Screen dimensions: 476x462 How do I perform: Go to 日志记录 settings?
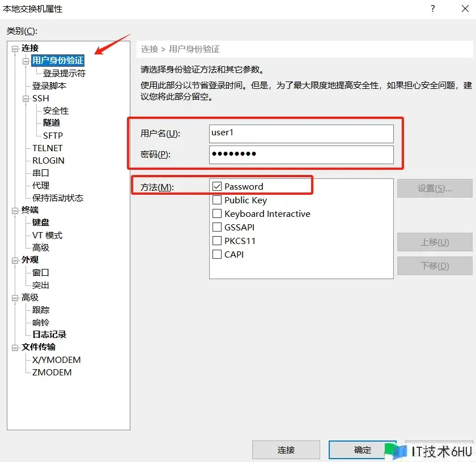point(49,335)
